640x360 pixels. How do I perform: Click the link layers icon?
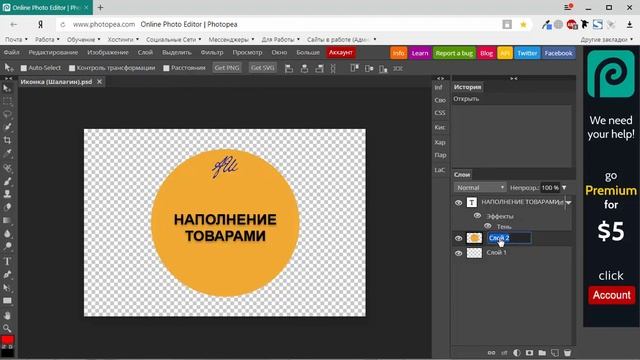tap(491, 353)
